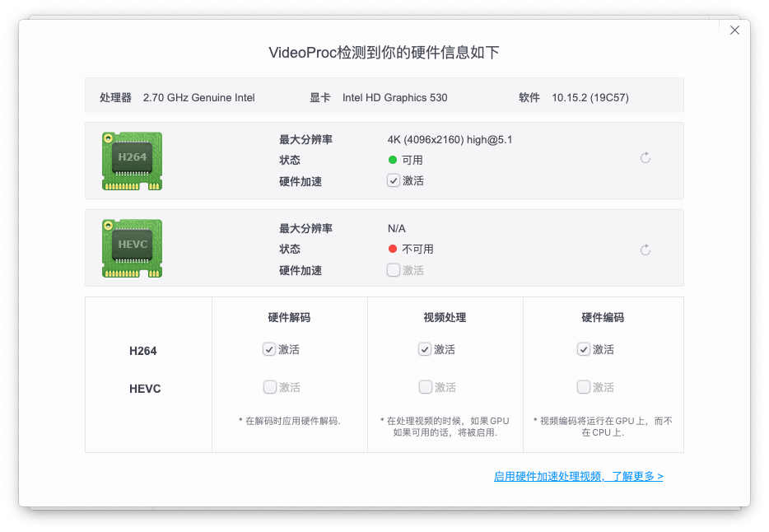Click the N/A max resolution value
The image size is (769, 532).
[x=396, y=228]
